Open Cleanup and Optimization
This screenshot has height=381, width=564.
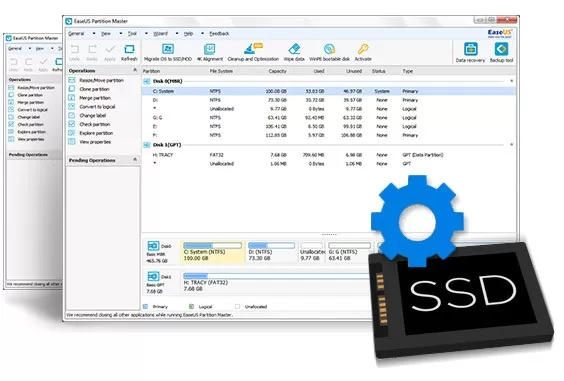tap(253, 52)
